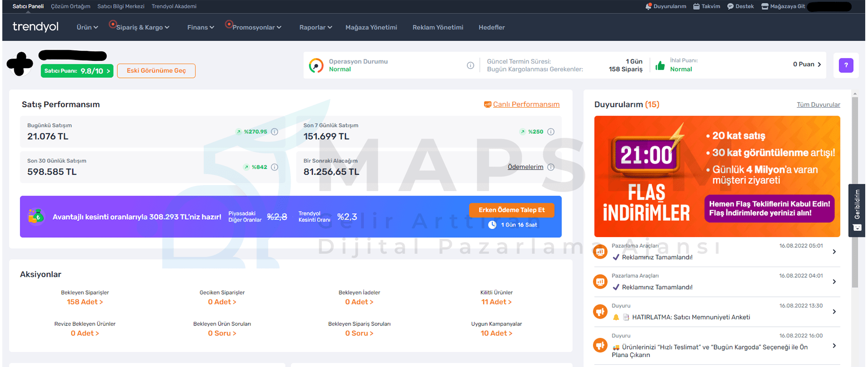Screen dimensions: 868x367
Task: Click the Flaş İndirimler banner
Action: point(717,176)
